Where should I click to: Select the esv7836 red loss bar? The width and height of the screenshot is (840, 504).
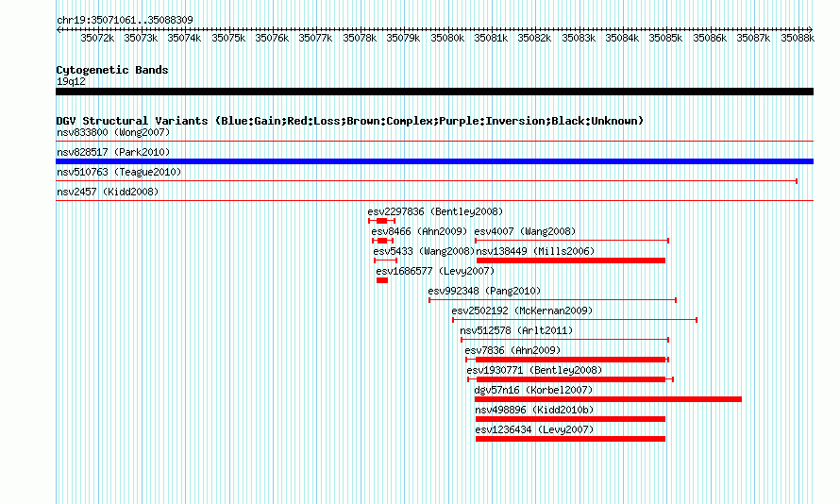[567, 360]
